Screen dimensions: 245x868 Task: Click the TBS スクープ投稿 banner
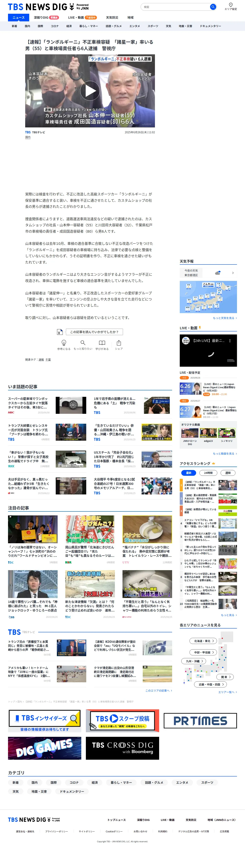[x=122, y=721]
